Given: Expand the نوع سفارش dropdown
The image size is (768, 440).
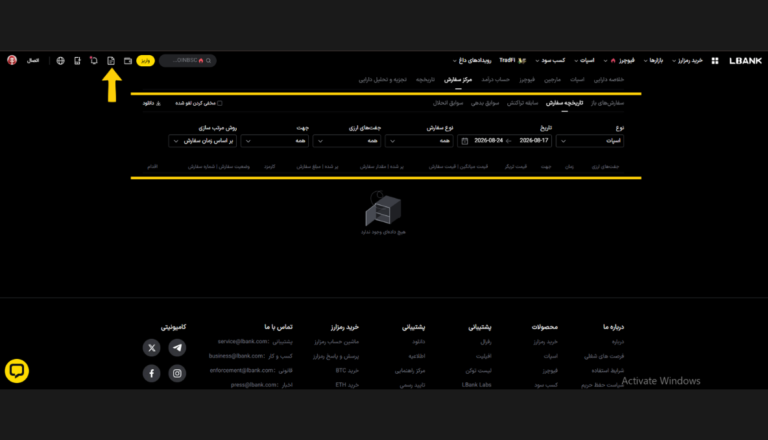Looking at the screenshot, I should (x=419, y=141).
